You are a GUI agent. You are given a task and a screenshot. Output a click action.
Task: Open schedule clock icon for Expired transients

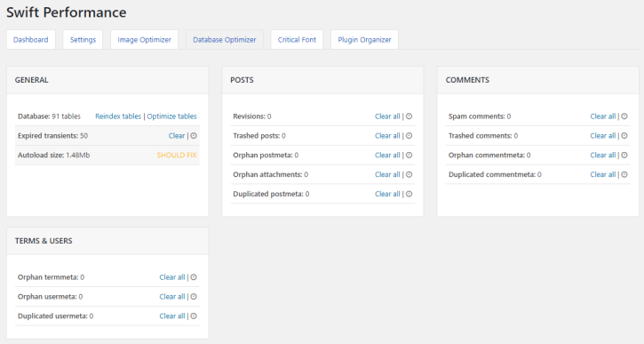pos(194,136)
